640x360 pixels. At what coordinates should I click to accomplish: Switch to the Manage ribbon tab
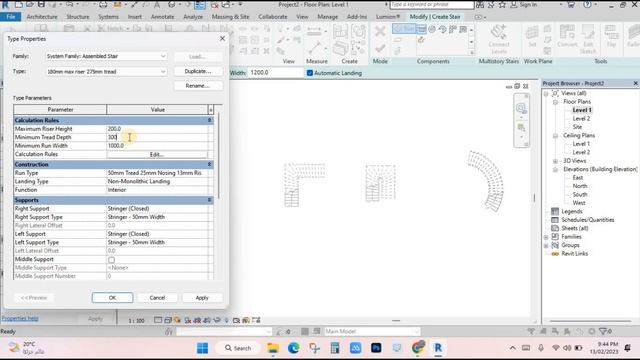(327, 17)
